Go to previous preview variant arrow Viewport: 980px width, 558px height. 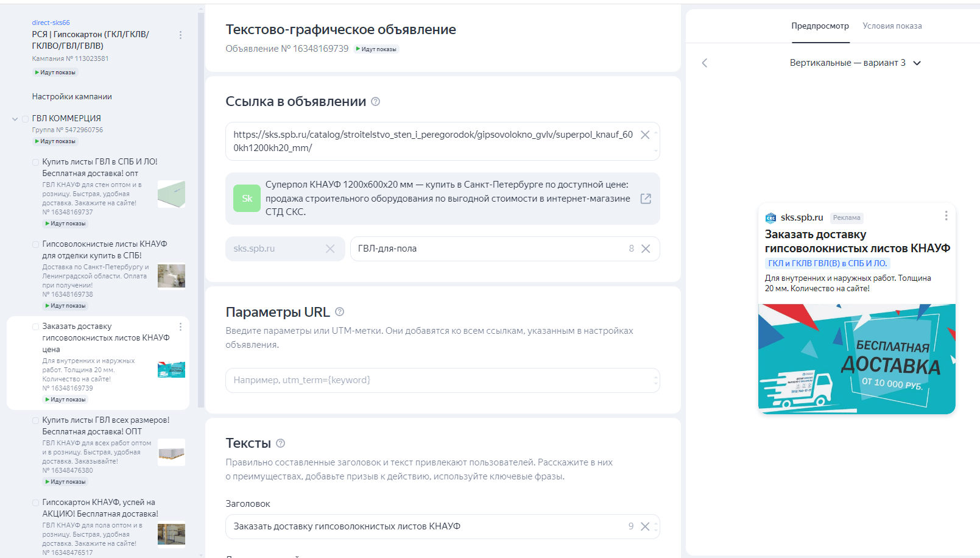pos(705,63)
